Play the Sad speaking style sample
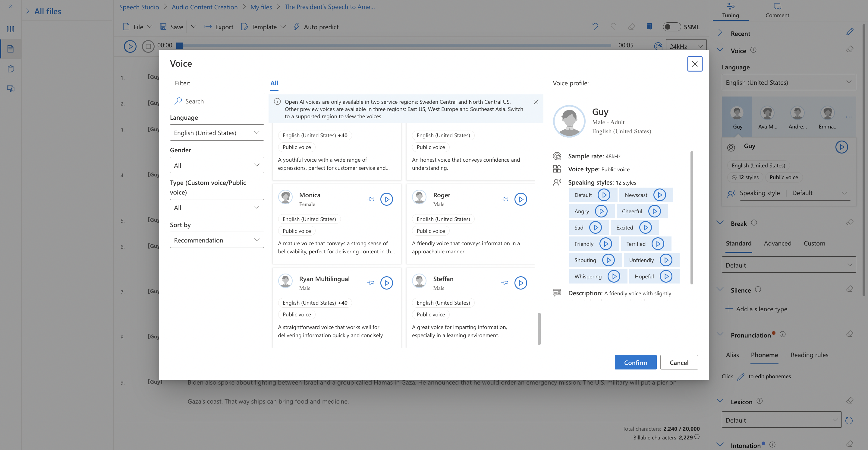Image resolution: width=868 pixels, height=450 pixels. [x=596, y=227]
